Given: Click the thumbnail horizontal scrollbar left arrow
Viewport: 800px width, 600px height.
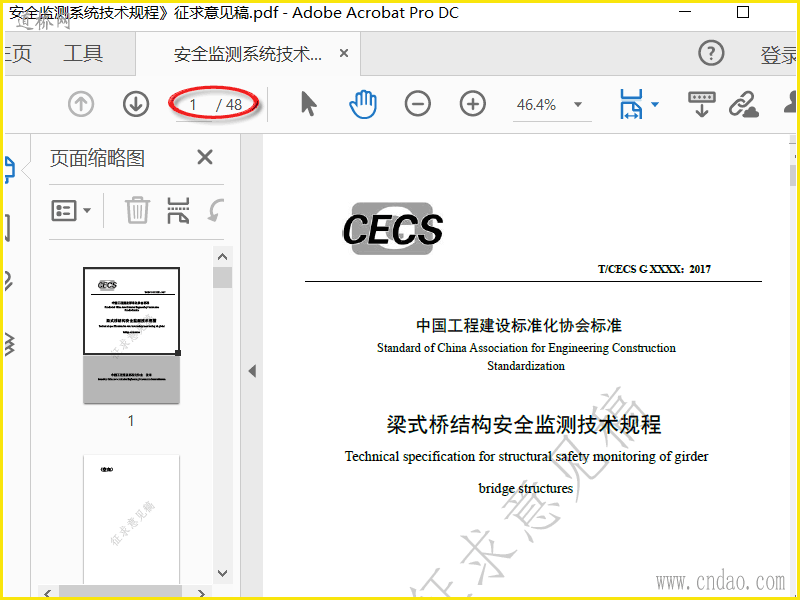Looking at the screenshot, I should [48, 593].
